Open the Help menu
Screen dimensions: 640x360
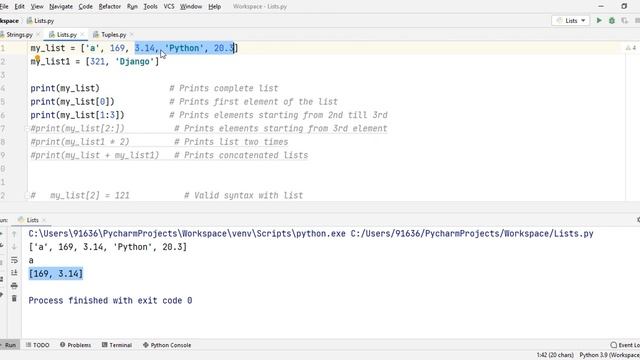pyautogui.click(x=214, y=7)
